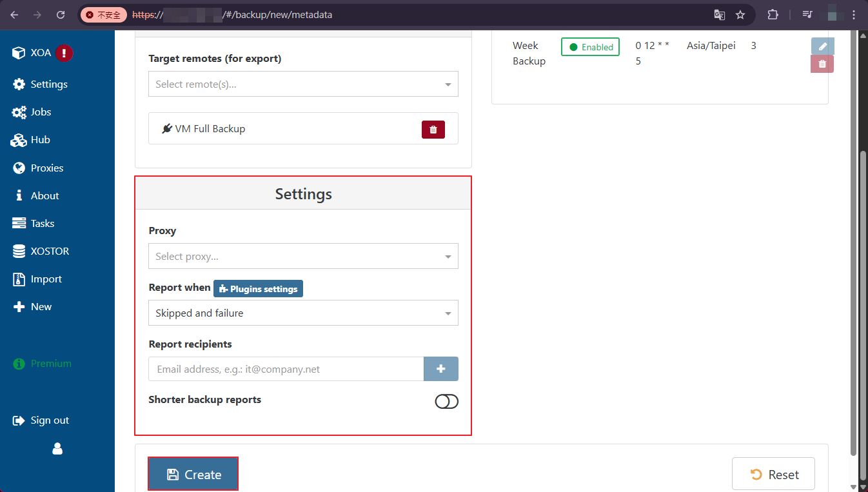Viewport: 868px width, 492px height.
Task: Click the red alert badge beside XOA
Action: coord(64,53)
